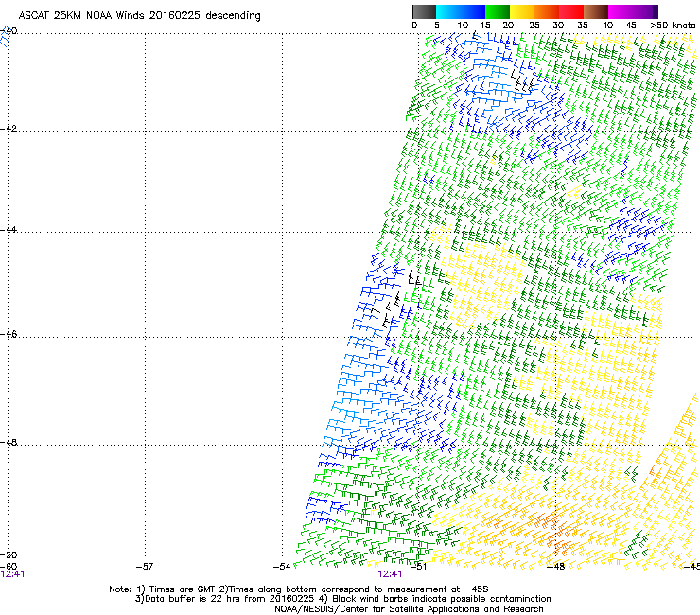Click the legend value '15' under the color bar
The image size is (700, 615).
pos(485,26)
